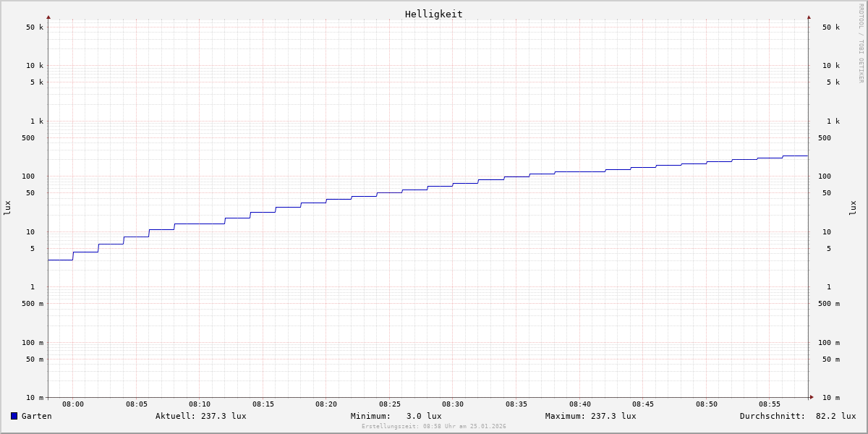Select the Durchschnitt 82.2 lux readout
This screenshot has width=868, height=434.
coord(797,416)
